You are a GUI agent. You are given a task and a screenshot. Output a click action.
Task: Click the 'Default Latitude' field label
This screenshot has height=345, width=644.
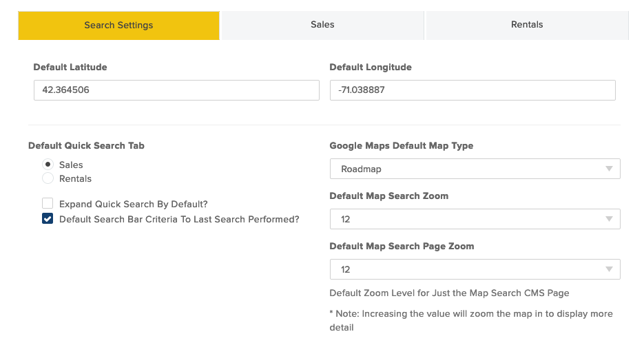coord(70,67)
